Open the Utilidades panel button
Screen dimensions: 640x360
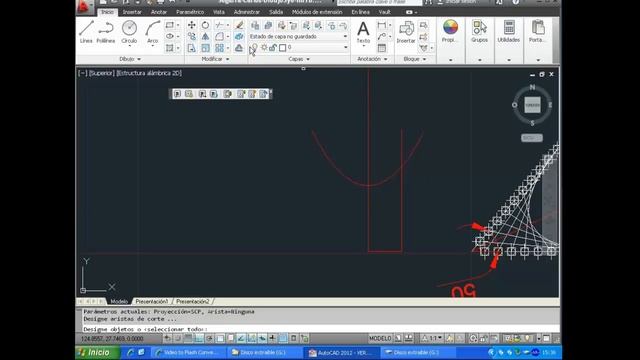coord(509,32)
